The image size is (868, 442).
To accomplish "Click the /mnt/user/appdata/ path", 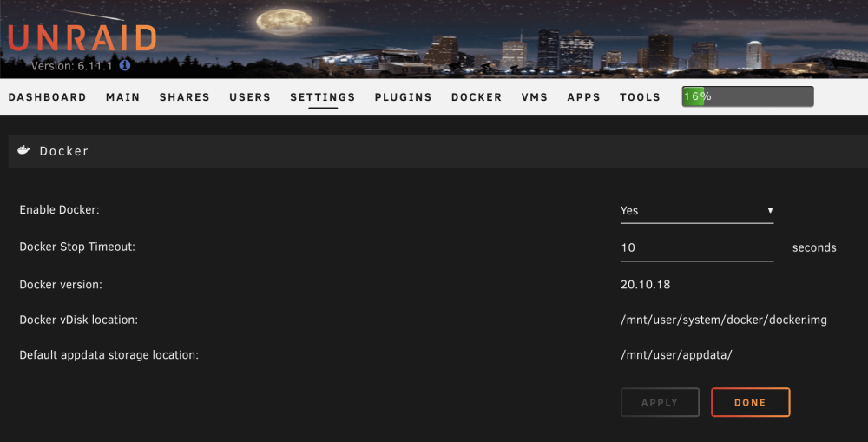I will coord(676,355).
